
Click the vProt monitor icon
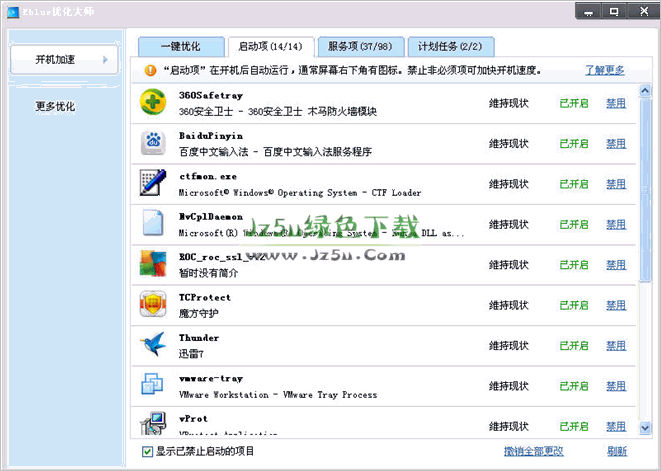click(153, 423)
